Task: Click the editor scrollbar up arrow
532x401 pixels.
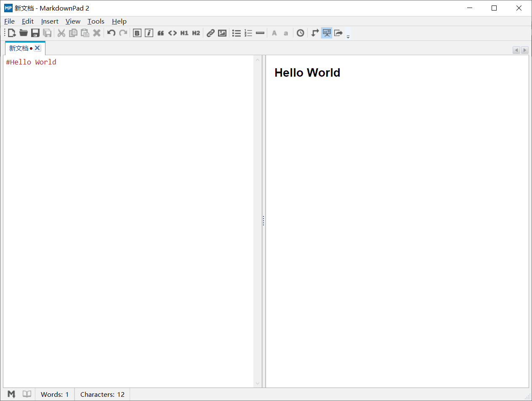Action: [x=258, y=60]
